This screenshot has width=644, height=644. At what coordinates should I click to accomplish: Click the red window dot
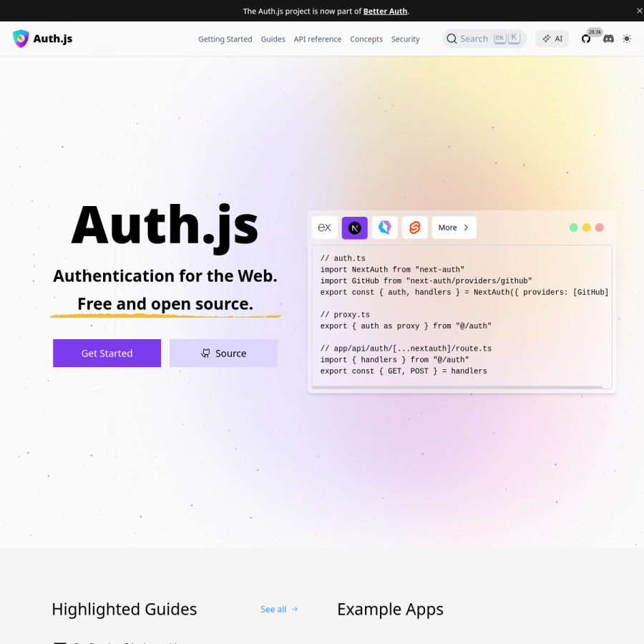pos(599,228)
